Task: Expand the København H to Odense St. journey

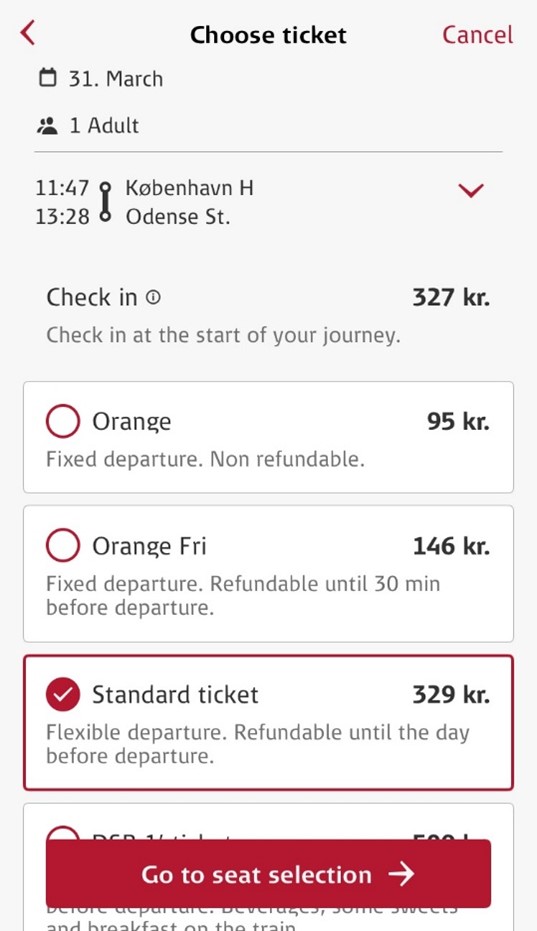Action: point(268,202)
